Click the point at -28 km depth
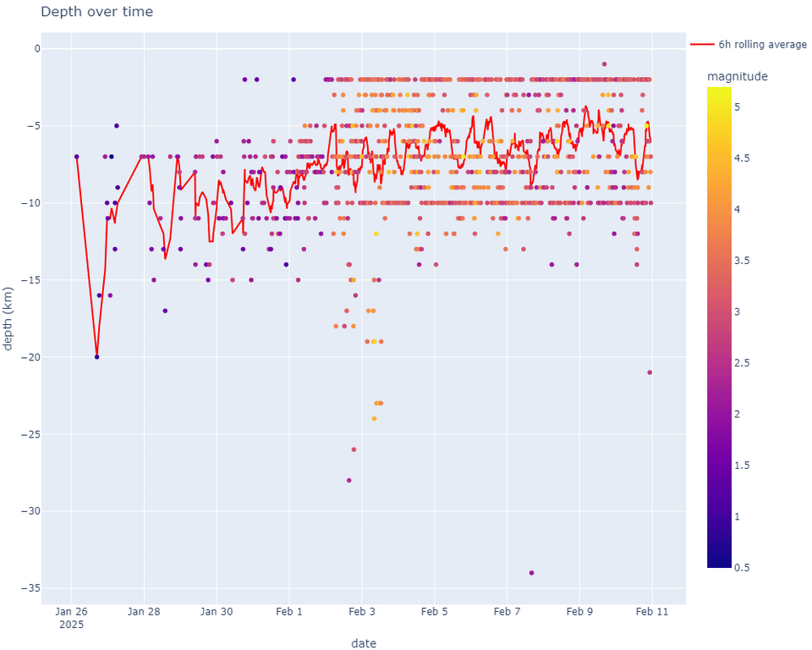This screenshot has width=812, height=650. (349, 481)
